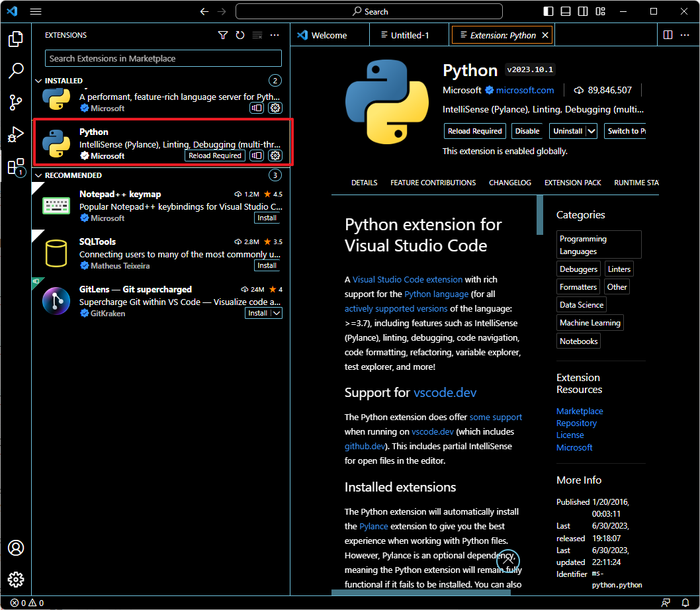Click sync-ignored icon on Pylance extension row
The image size is (700, 610).
(x=257, y=108)
